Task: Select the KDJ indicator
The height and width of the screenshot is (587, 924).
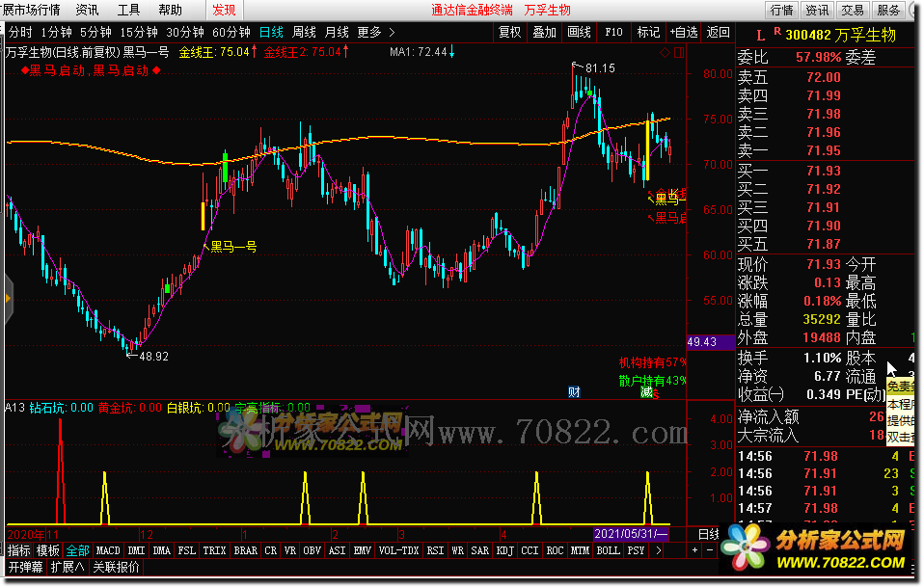Action: 505,550
